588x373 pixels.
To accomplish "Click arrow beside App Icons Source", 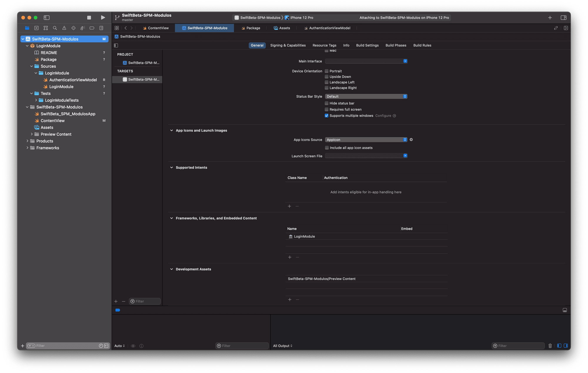I will pyautogui.click(x=411, y=140).
